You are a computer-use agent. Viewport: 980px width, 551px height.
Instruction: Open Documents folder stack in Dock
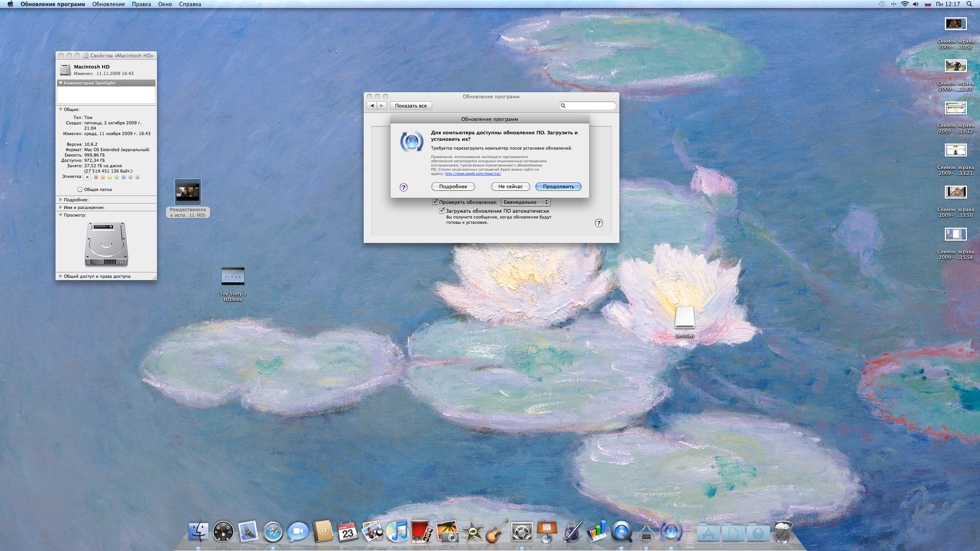[733, 533]
